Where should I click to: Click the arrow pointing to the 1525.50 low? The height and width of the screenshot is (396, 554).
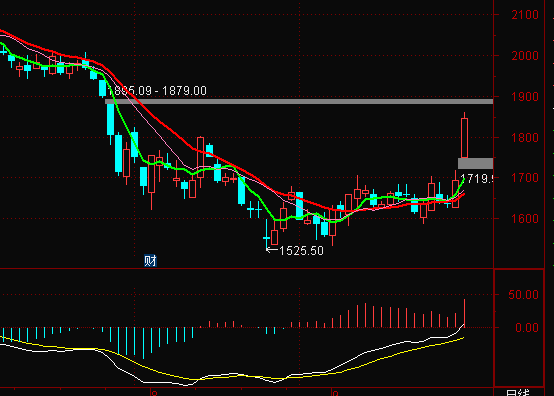pyautogui.click(x=272, y=250)
